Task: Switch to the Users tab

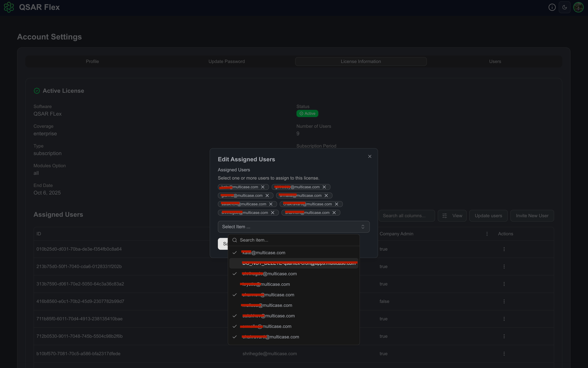Action: pos(495,61)
